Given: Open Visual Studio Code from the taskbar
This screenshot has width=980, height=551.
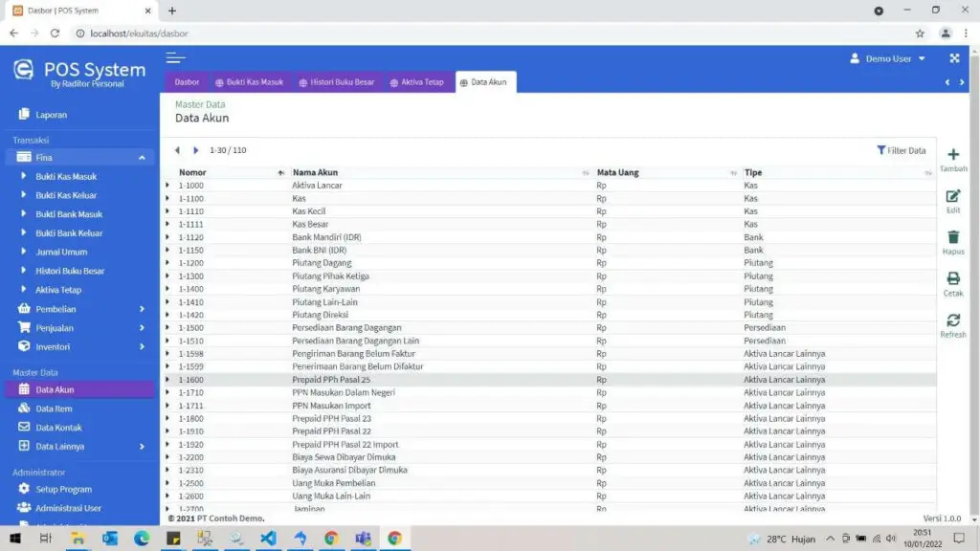Looking at the screenshot, I should 268,538.
